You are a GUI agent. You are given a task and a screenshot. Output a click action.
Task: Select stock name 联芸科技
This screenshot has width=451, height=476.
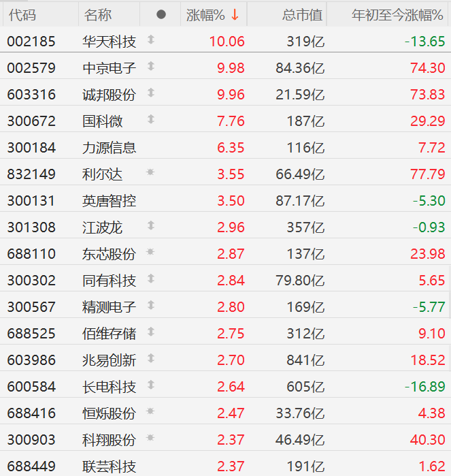click(110, 466)
